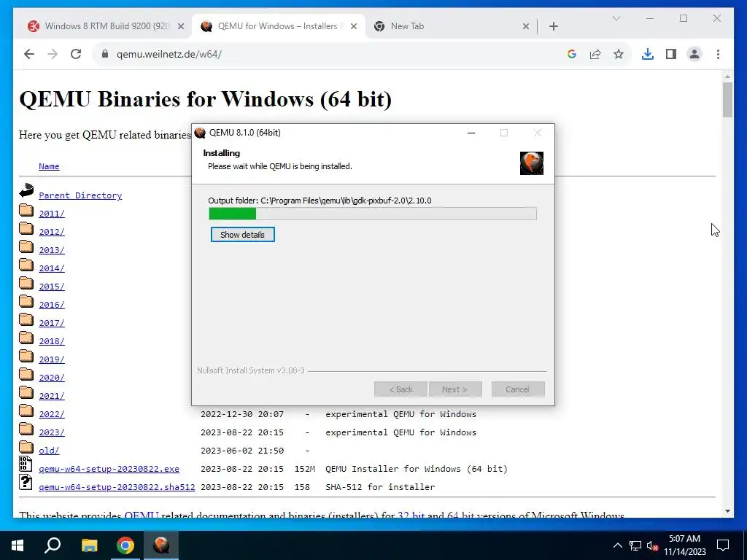
Task: Reload the QEMU page
Action: (x=76, y=54)
